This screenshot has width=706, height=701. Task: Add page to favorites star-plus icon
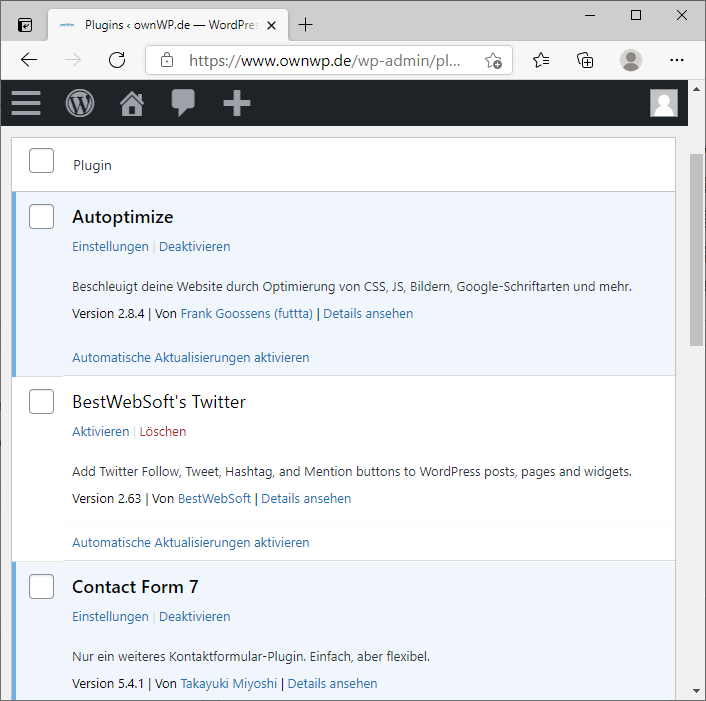tap(493, 60)
